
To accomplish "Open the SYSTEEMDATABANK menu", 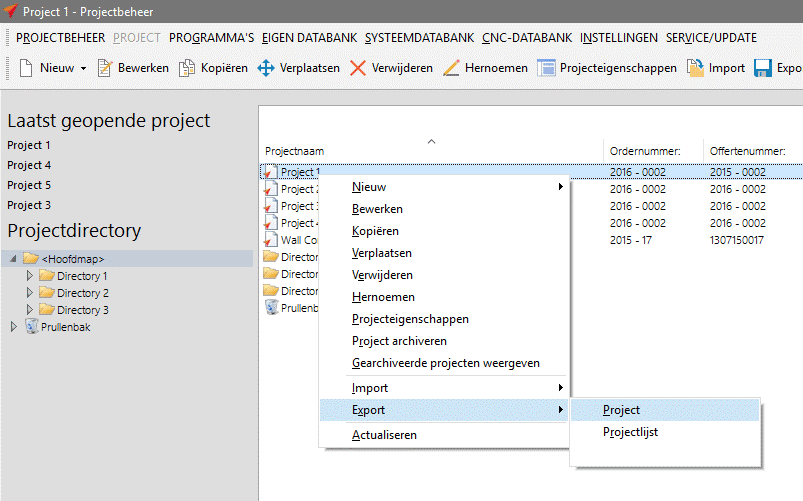I will [419, 38].
